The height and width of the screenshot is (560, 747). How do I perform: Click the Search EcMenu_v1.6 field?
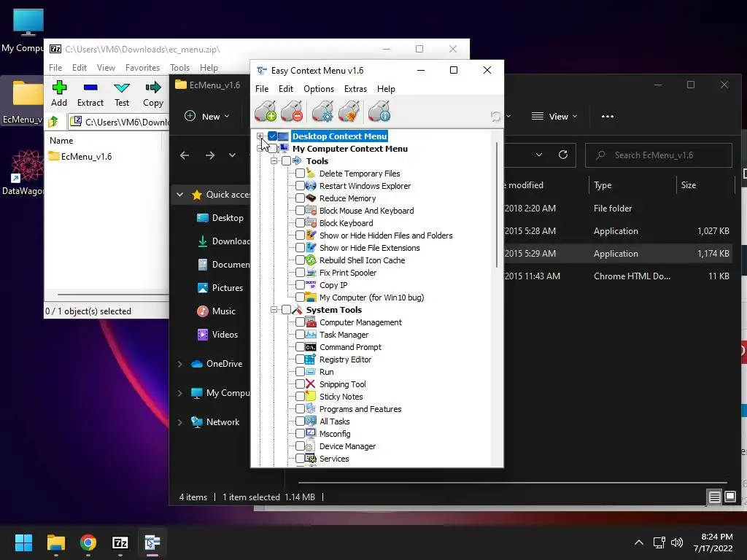(659, 155)
